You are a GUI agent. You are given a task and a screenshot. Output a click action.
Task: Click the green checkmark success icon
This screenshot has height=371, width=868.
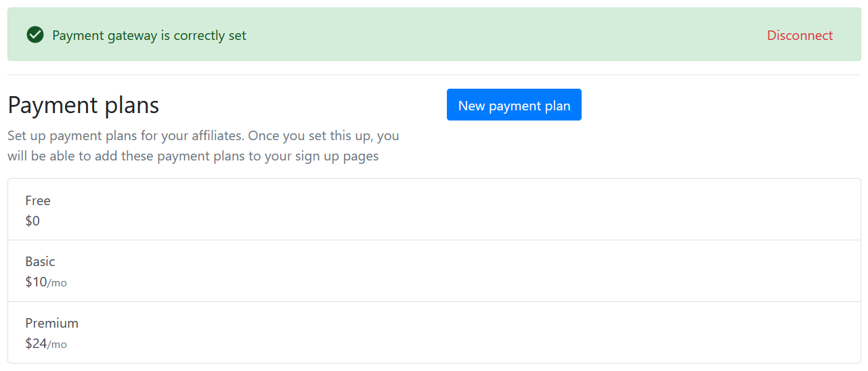pyautogui.click(x=35, y=35)
